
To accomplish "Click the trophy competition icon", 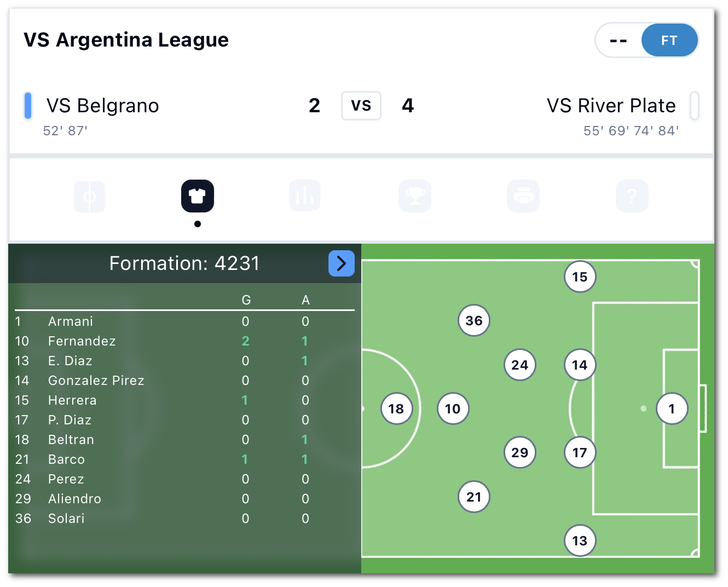I will click(x=414, y=195).
